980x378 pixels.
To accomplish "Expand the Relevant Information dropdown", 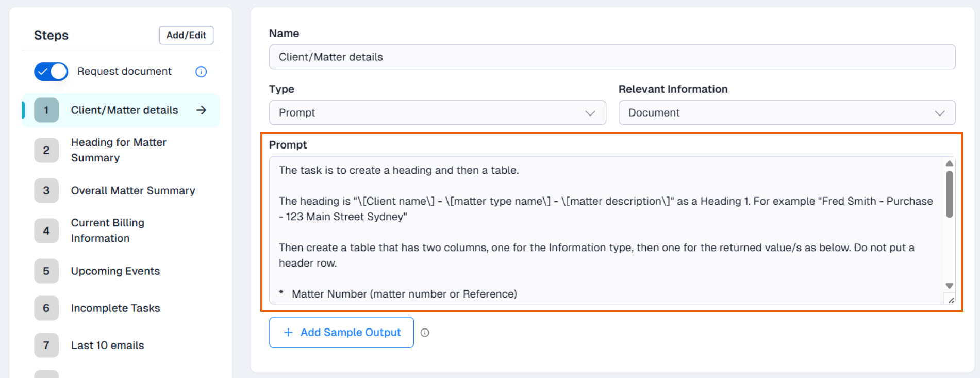I will pos(787,112).
